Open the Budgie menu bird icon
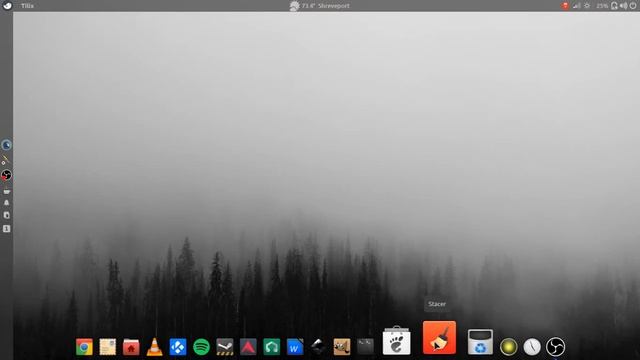Image resolution: width=640 pixels, height=360 pixels. (x=7, y=6)
